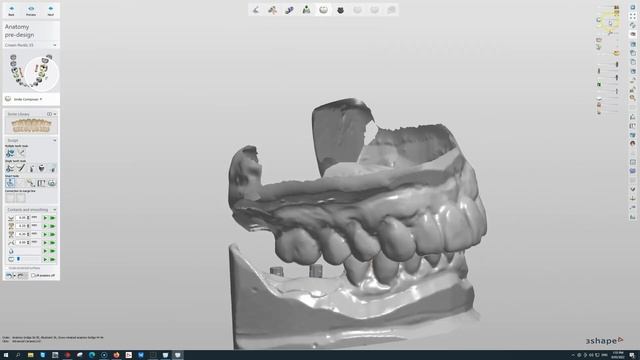Open the Crown Pontic dropdown under Anatomy pre-design
The image size is (640, 360).
click(31, 45)
